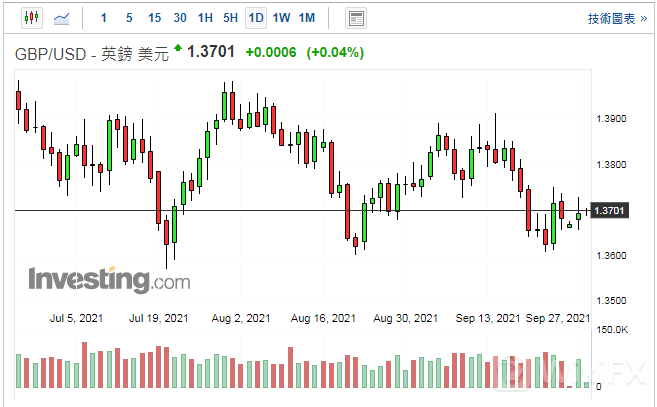
Task: Switch to the area chart icon
Action: coord(62,18)
